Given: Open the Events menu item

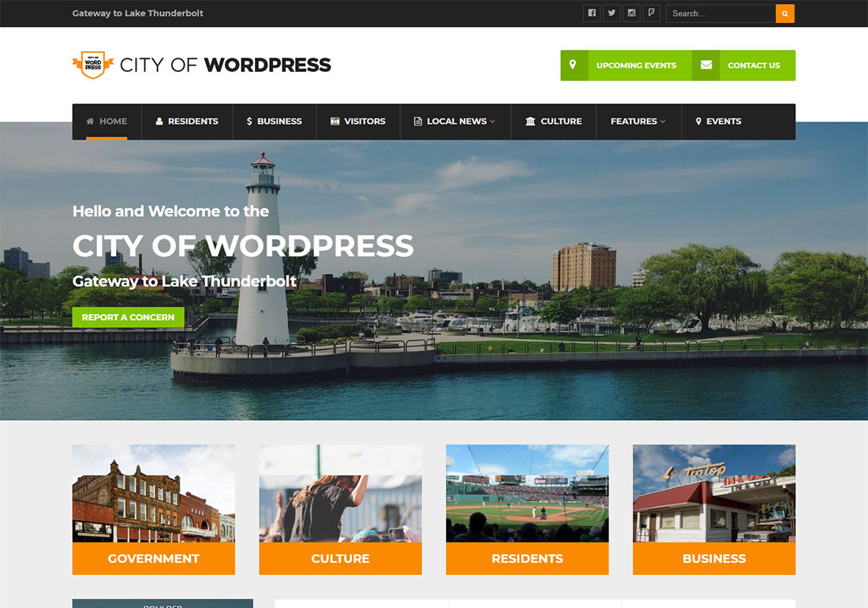Looking at the screenshot, I should 719,122.
